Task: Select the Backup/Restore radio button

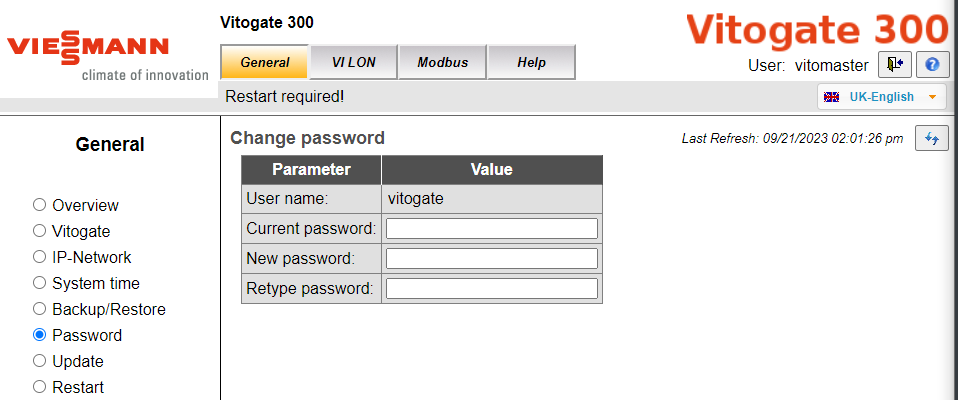Action: [40, 309]
